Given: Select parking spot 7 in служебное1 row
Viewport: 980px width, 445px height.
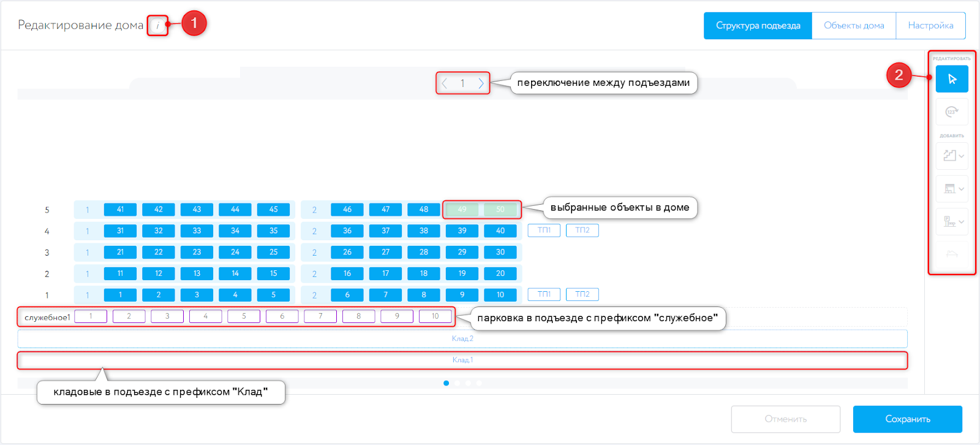Looking at the screenshot, I should click(x=320, y=316).
